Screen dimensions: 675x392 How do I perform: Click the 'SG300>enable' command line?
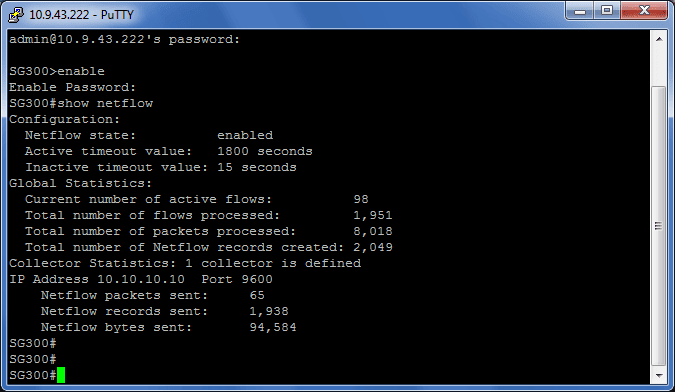point(57,71)
